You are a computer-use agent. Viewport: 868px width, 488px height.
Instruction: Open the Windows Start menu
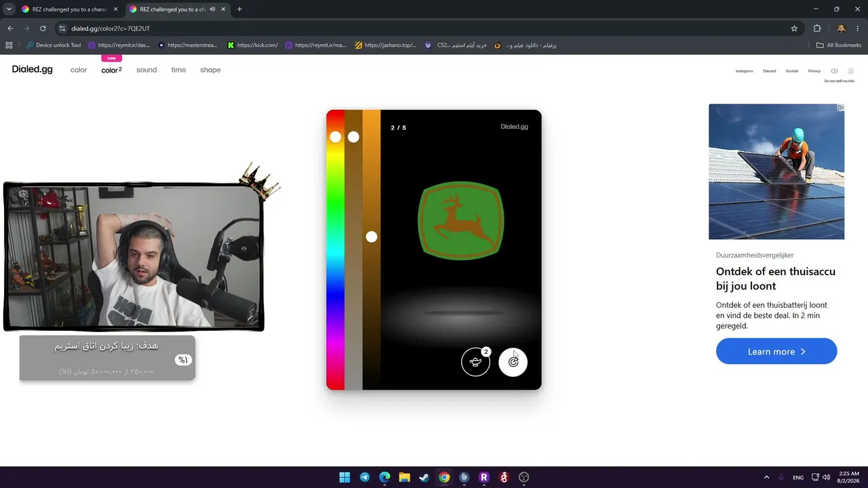pos(344,477)
